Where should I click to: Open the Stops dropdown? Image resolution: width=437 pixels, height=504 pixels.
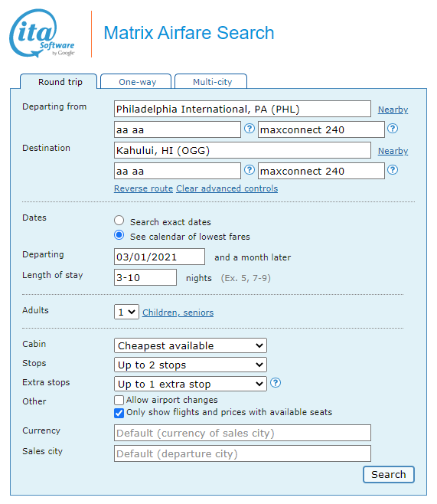(191, 365)
